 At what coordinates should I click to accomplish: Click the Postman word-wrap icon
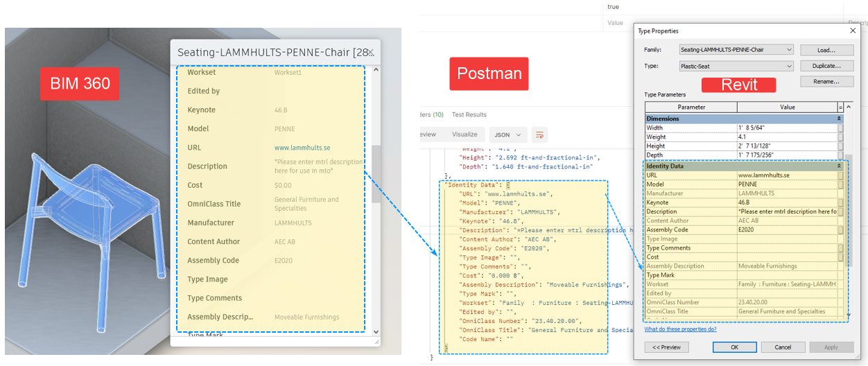point(539,134)
